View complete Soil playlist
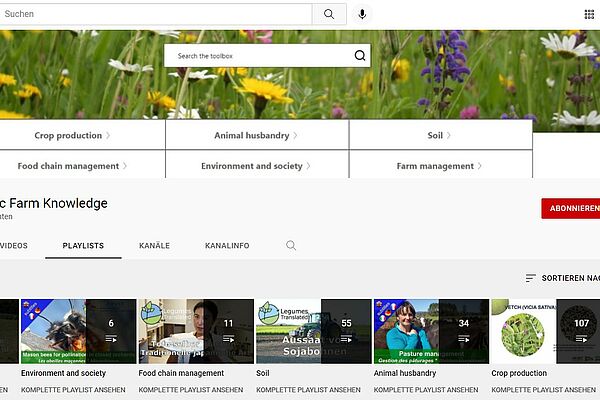Viewport: 600px width, 400px height. click(x=308, y=390)
